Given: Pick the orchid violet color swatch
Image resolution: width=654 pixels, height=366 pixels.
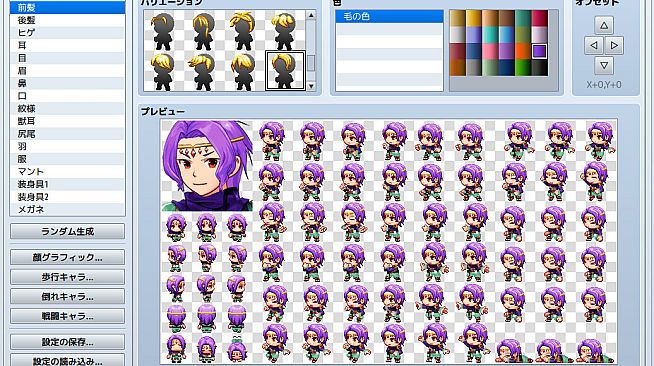Looking at the screenshot, I should (507, 51).
